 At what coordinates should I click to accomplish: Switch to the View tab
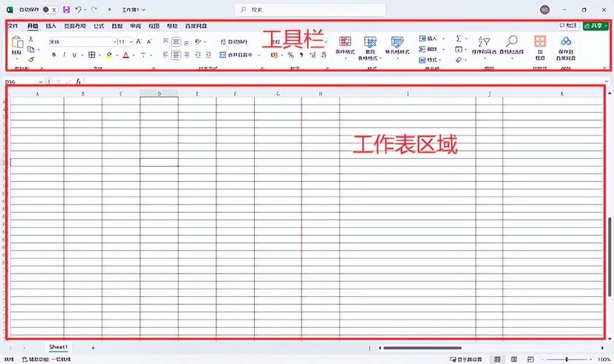(x=154, y=25)
